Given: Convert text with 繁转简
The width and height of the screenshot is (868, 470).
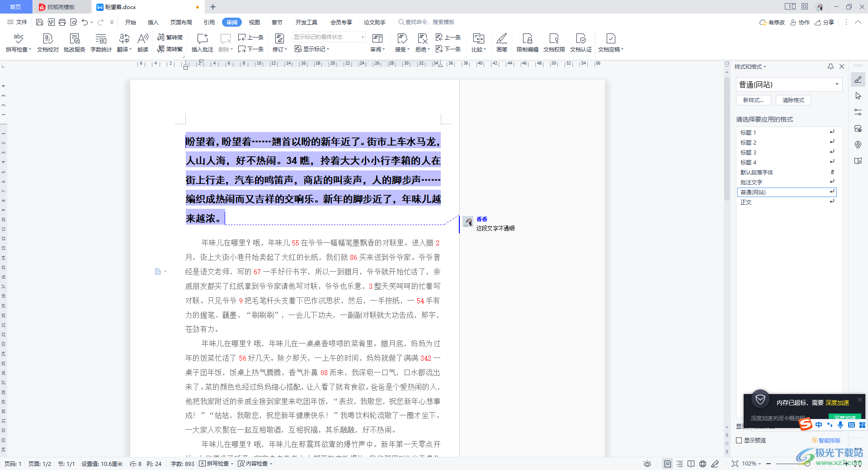Looking at the screenshot, I should coord(170,37).
